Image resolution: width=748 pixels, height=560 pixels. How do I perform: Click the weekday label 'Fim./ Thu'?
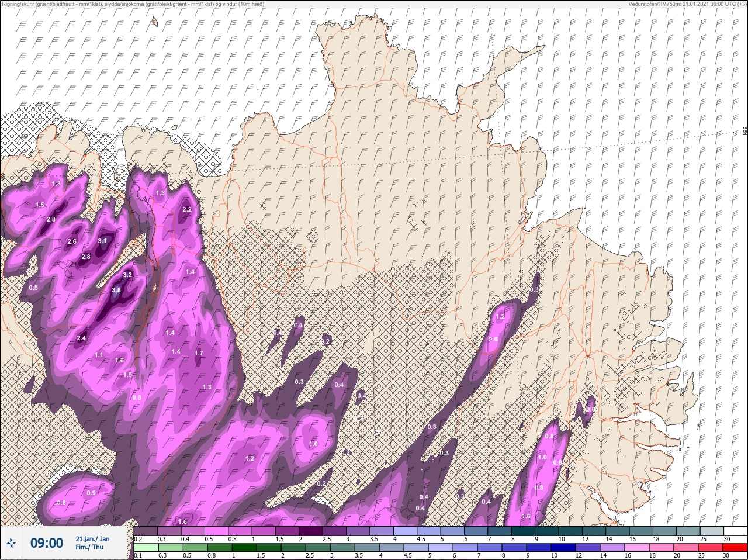[x=89, y=547]
